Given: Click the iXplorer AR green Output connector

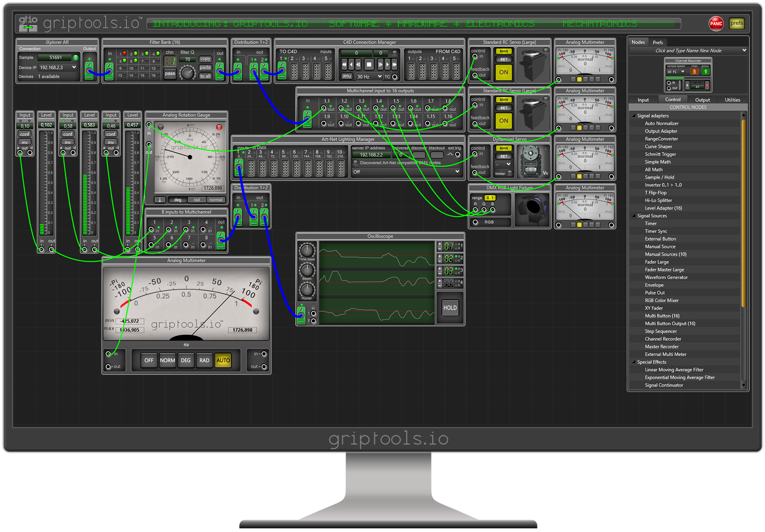Looking at the screenshot, I should click(x=89, y=70).
